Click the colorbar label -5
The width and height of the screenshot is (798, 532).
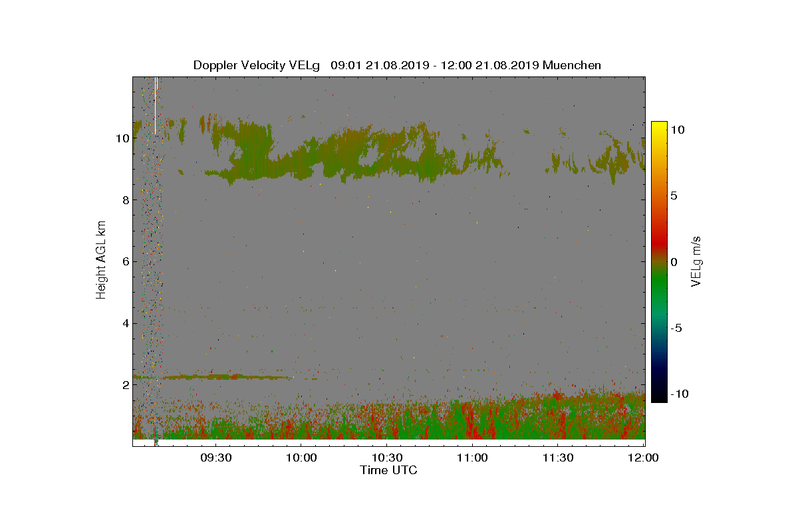[x=678, y=328]
